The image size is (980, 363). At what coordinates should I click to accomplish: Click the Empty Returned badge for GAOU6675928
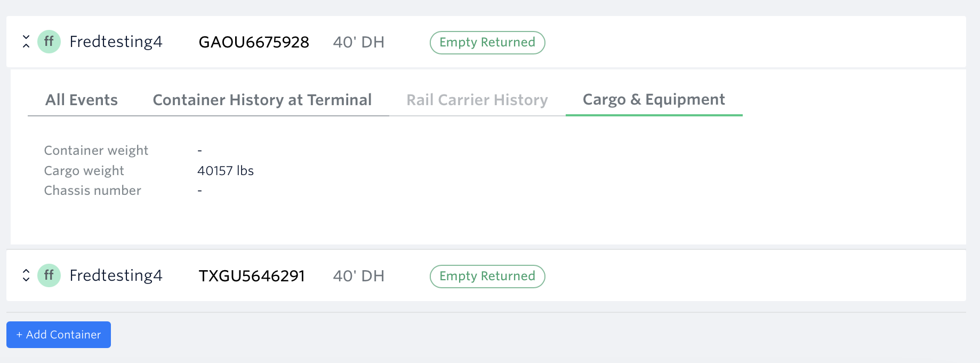point(487,43)
